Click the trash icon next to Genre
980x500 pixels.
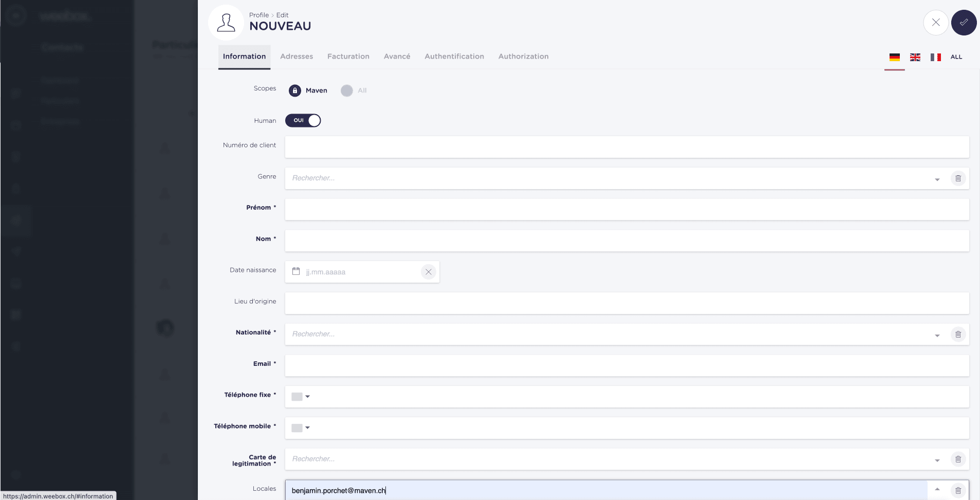pyautogui.click(x=958, y=178)
